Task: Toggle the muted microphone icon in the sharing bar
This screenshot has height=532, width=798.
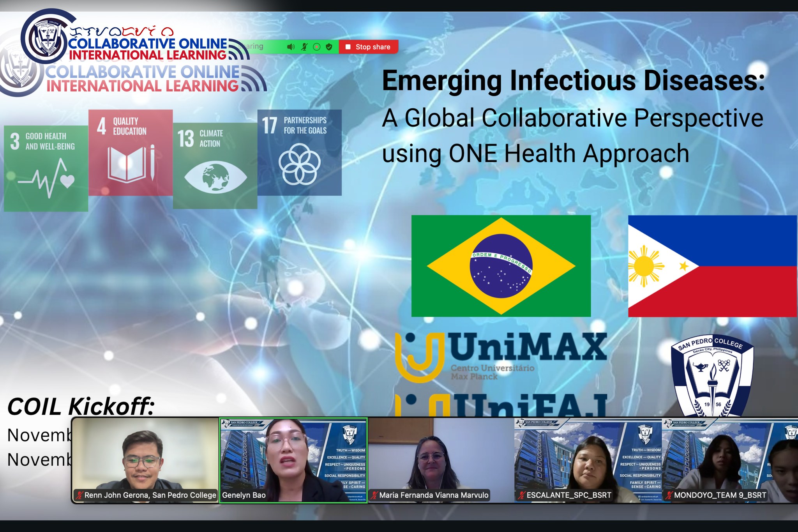Action: (x=304, y=47)
